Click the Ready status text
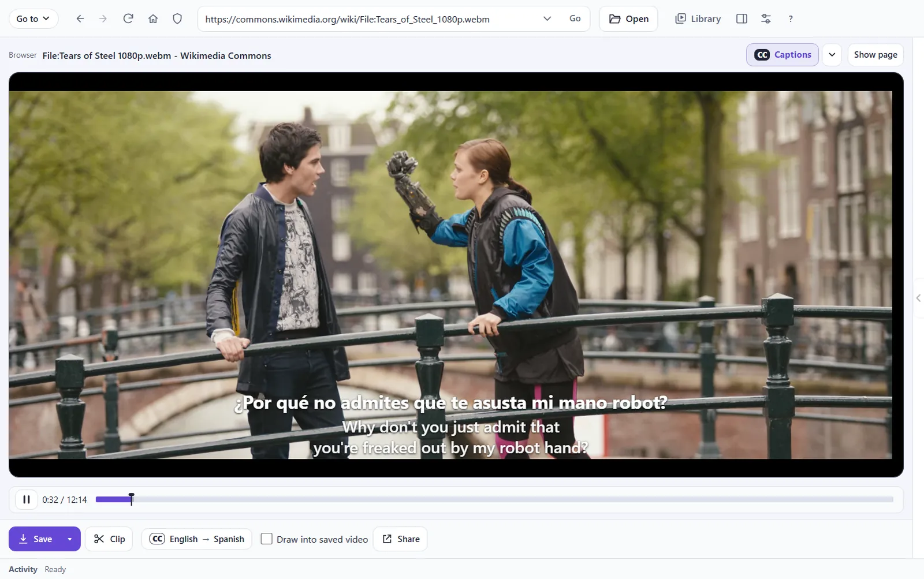Viewport: 924px width, 579px height. [x=55, y=569]
